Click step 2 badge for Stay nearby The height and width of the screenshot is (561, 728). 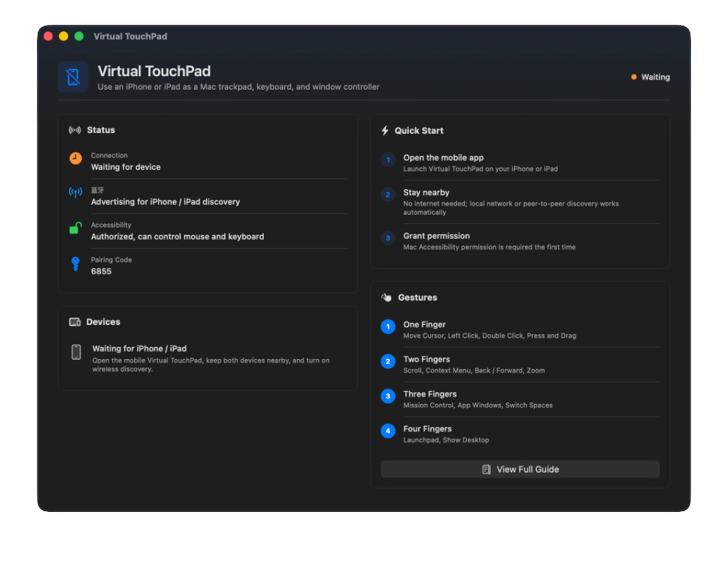pos(387,195)
